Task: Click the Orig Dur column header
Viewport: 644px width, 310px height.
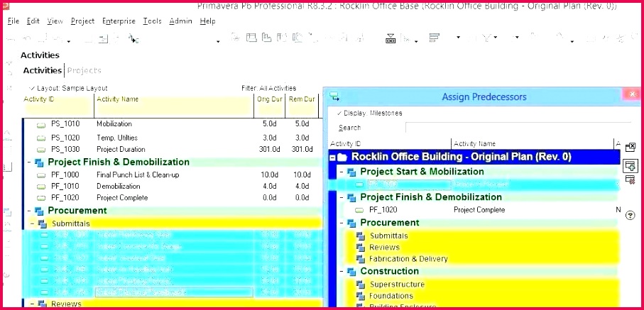Action: click(x=269, y=99)
